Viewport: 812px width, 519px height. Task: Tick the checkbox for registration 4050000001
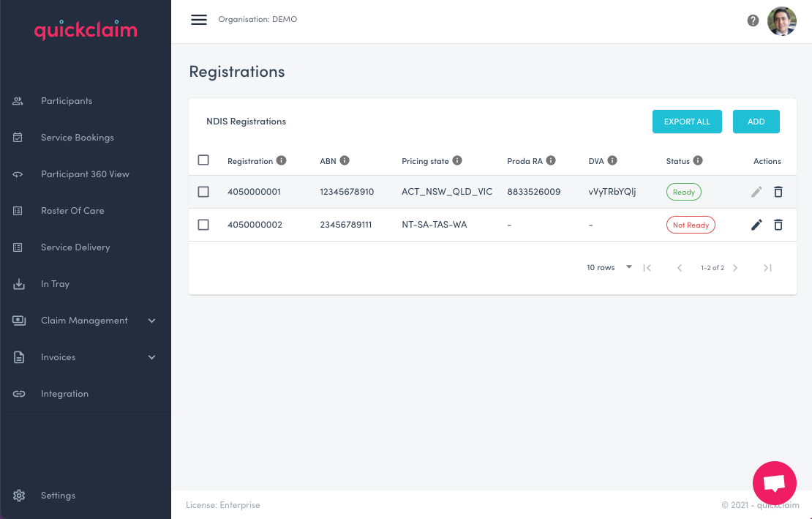[x=203, y=192]
